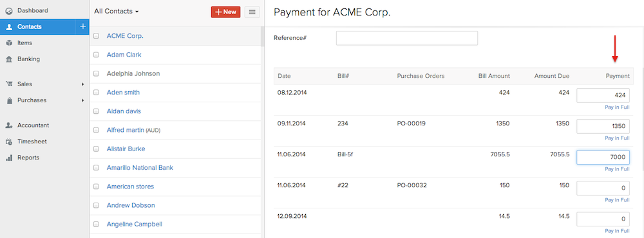Tick the Adelphia Johnson checkbox
The height and width of the screenshot is (238, 644).
(96, 74)
